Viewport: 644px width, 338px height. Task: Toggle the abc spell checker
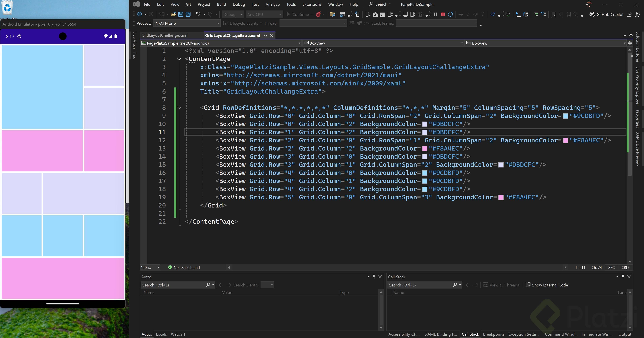(508, 14)
